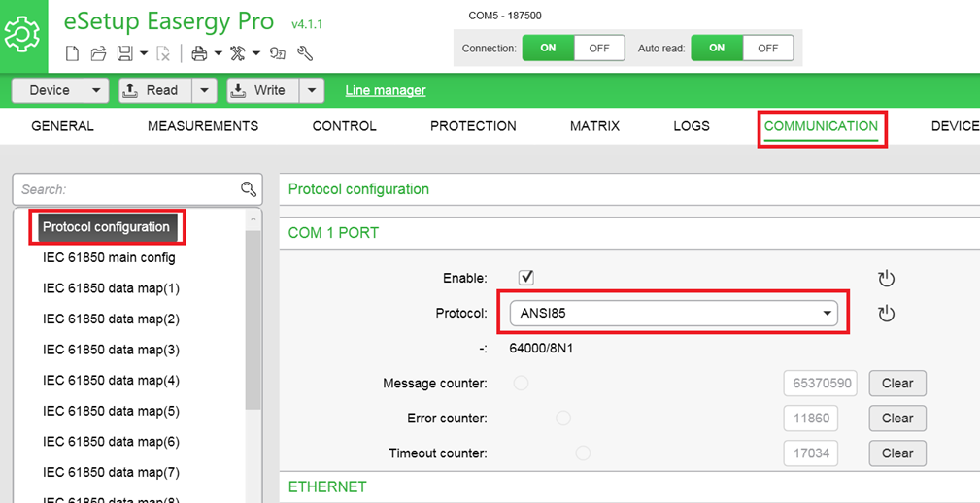Viewport: 980px width, 503px height.
Task: Switch to the PROTECTION tab
Action: click(x=473, y=126)
